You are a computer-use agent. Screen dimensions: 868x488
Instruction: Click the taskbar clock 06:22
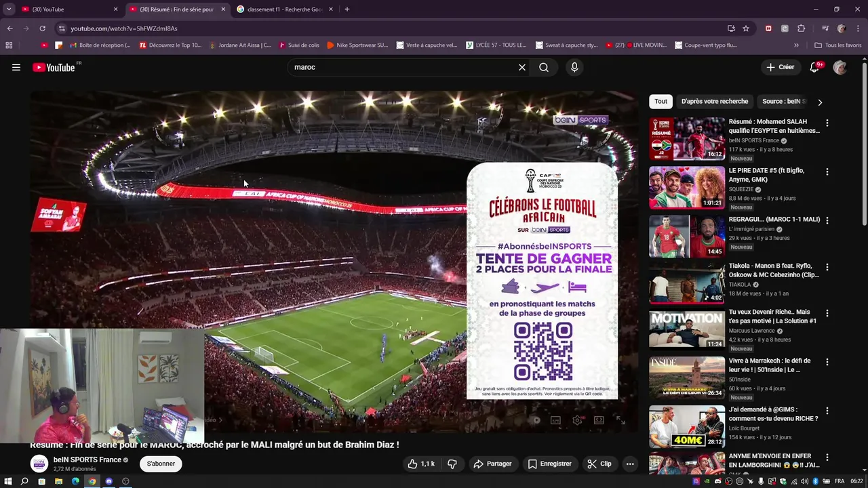(857, 481)
